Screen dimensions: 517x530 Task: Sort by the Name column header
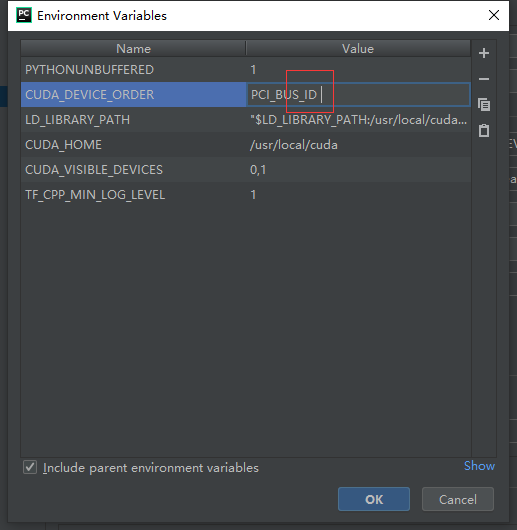[133, 49]
